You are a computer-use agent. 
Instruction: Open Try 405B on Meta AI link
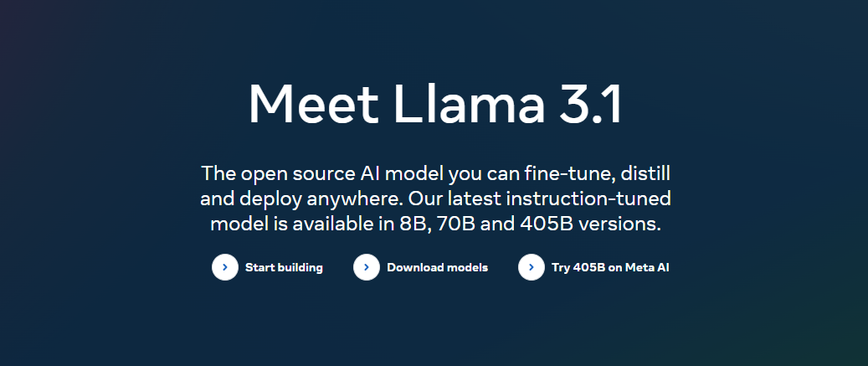tap(610, 267)
